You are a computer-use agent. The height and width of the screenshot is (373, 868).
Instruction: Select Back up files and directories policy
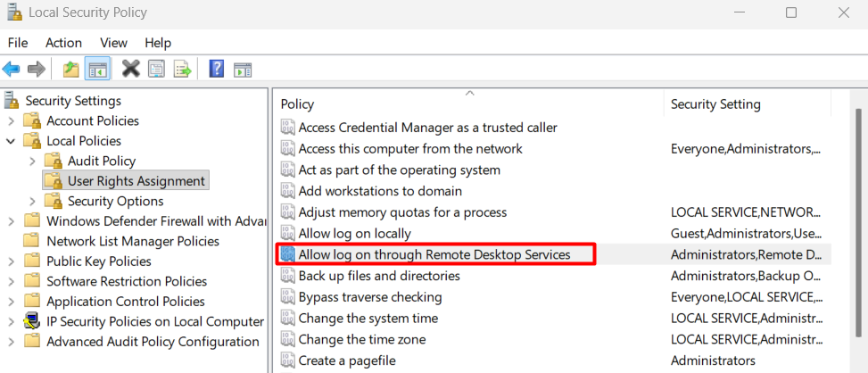tap(379, 275)
